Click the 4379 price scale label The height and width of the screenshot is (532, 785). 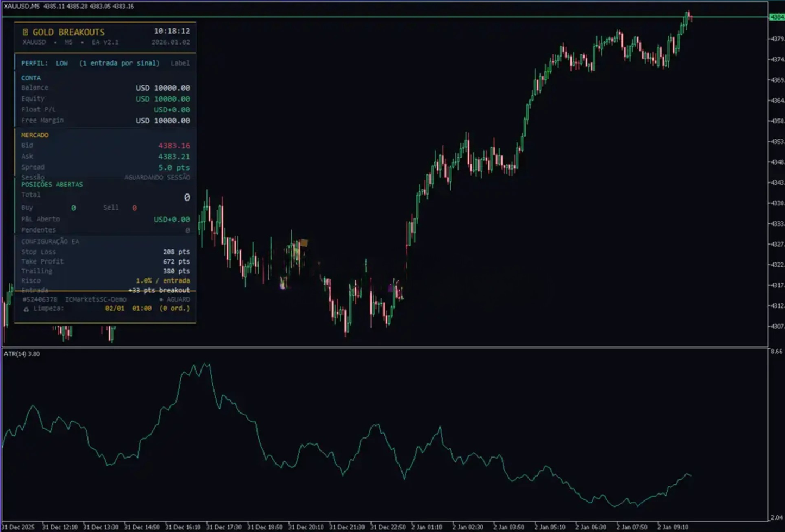coord(777,39)
